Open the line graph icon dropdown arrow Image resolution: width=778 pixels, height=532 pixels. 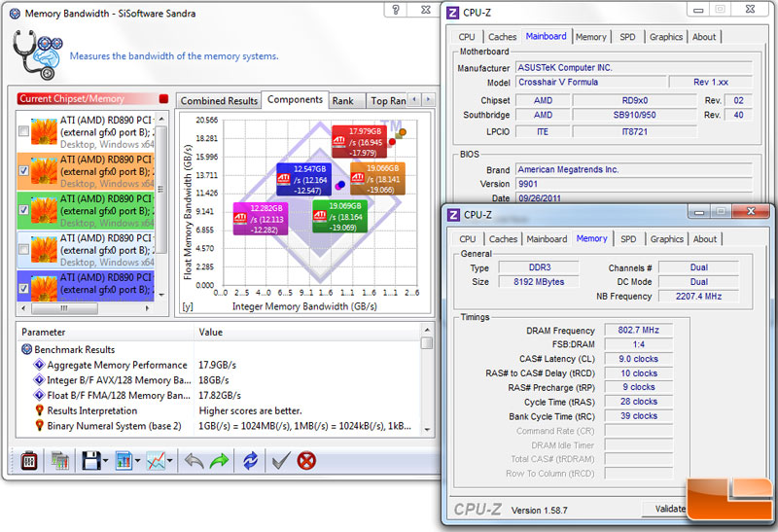tap(169, 461)
